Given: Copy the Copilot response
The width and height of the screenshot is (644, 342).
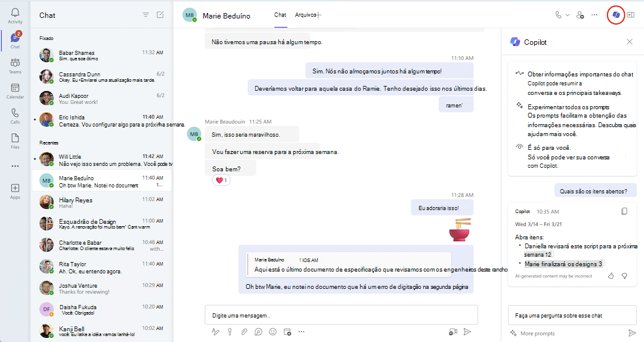Looking at the screenshot, I should [x=624, y=211].
